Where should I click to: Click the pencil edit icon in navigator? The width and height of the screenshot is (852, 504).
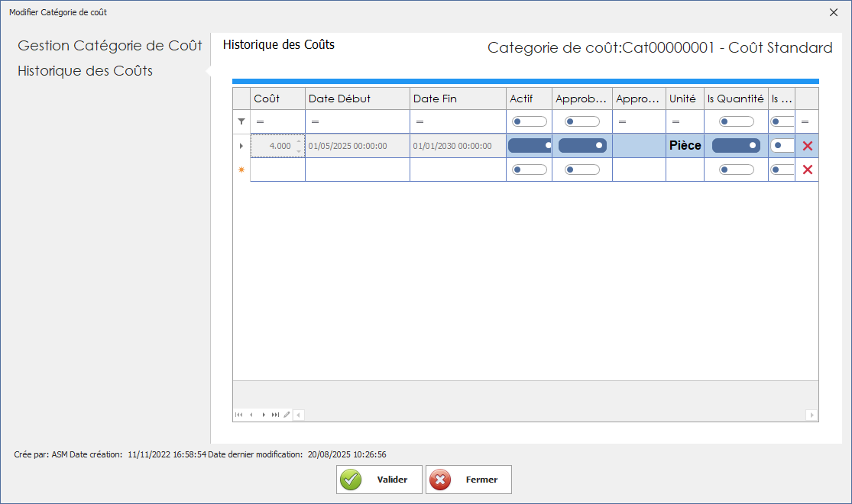(x=287, y=415)
